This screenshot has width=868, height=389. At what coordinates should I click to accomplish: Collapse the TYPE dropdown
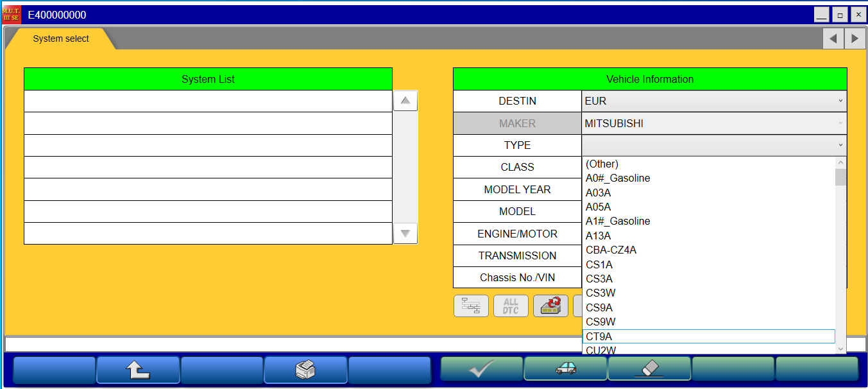pos(714,145)
